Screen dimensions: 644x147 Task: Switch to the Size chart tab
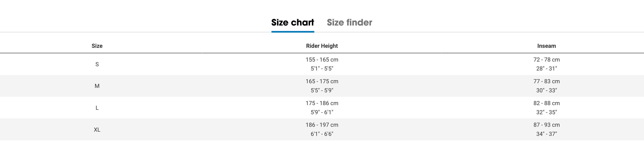tap(293, 22)
